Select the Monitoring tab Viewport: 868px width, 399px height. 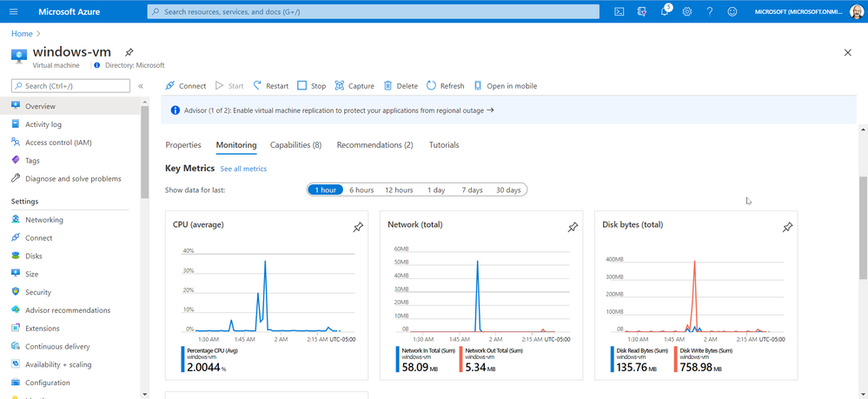coord(236,144)
